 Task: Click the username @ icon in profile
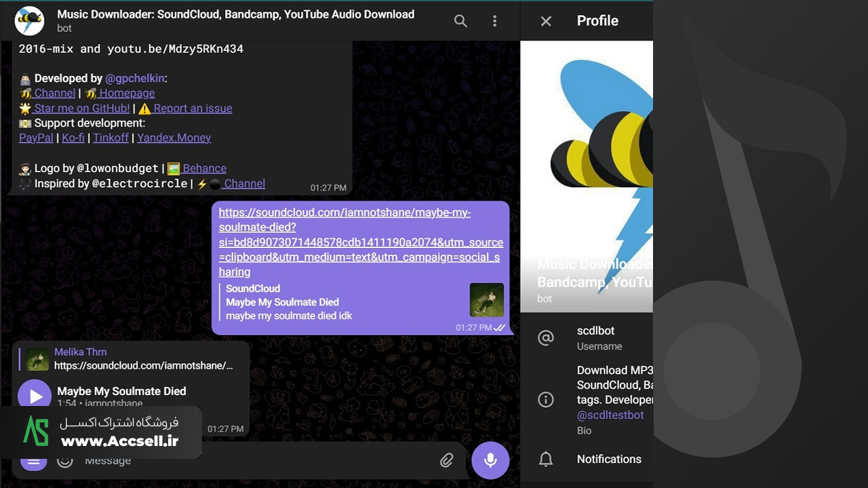click(546, 338)
